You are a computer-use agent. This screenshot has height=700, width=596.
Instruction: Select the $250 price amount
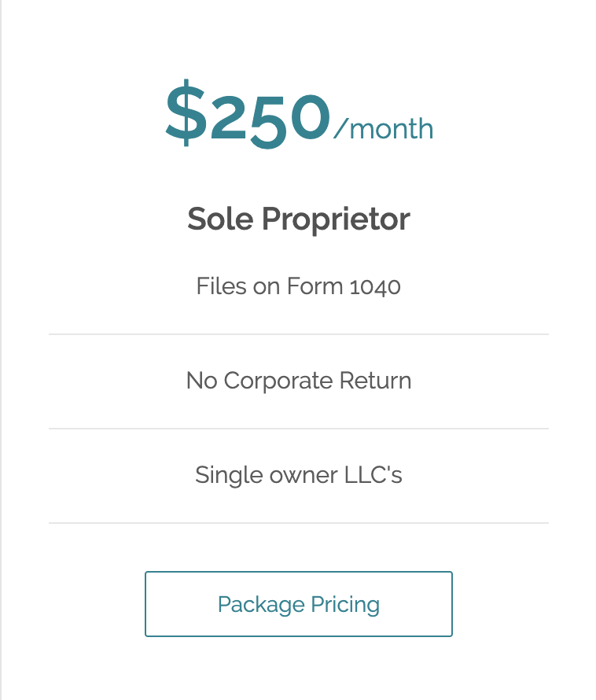[x=248, y=114]
